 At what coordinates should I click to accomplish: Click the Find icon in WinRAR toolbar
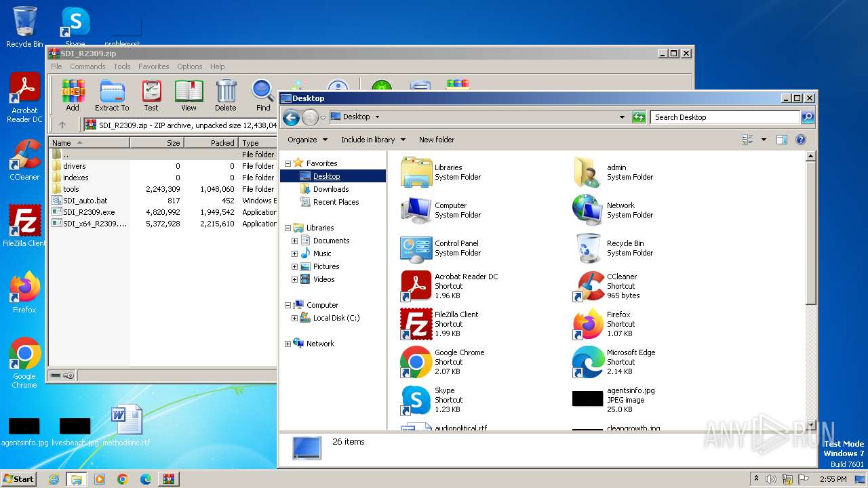click(263, 96)
